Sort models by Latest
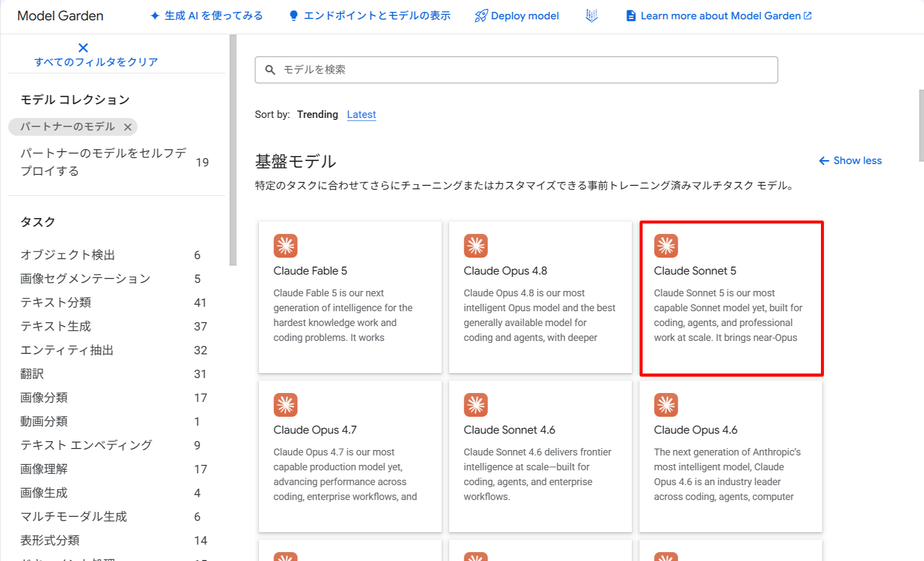The image size is (924, 561). tap(361, 114)
